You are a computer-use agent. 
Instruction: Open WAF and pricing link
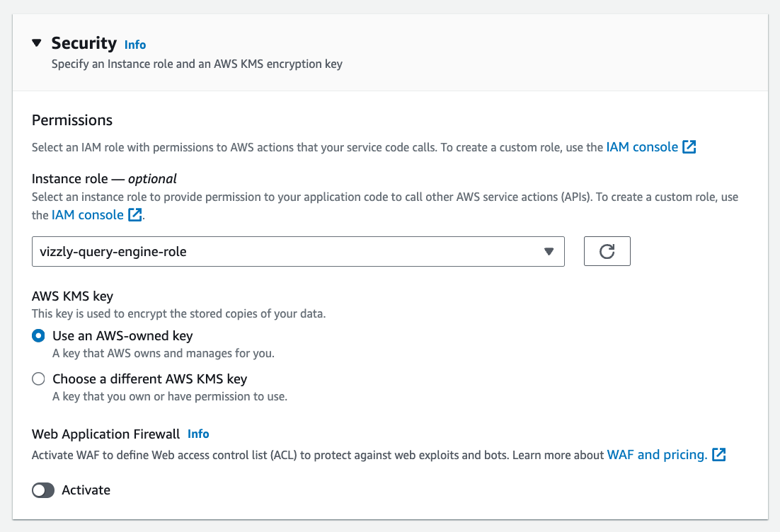(x=657, y=455)
